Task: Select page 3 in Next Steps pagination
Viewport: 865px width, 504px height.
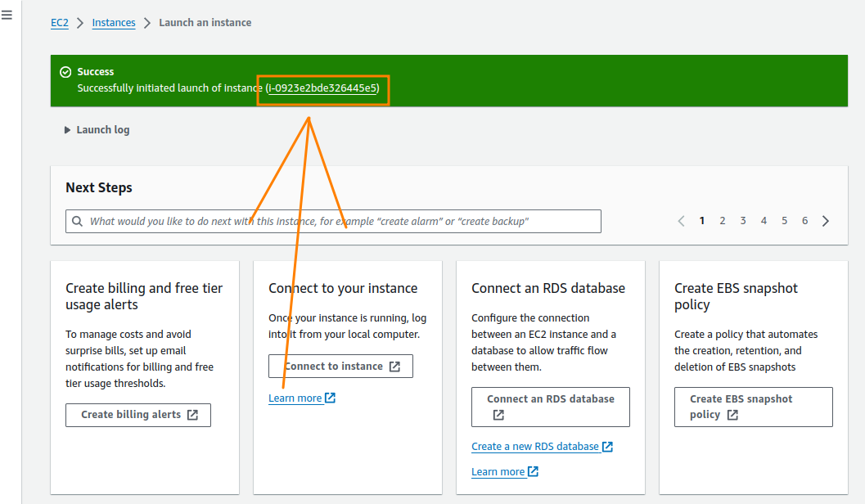Action: click(743, 220)
